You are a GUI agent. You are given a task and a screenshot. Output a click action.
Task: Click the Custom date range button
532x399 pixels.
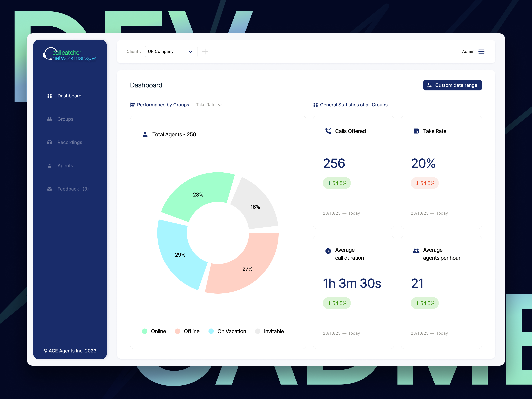[452, 85]
